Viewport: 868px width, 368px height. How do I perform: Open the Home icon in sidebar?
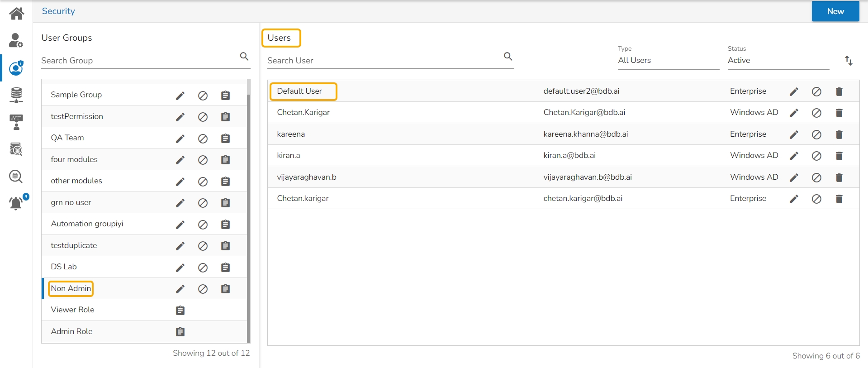(16, 13)
